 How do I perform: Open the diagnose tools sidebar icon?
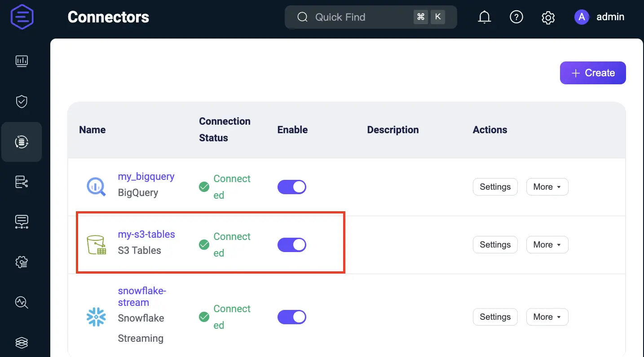[x=22, y=302]
